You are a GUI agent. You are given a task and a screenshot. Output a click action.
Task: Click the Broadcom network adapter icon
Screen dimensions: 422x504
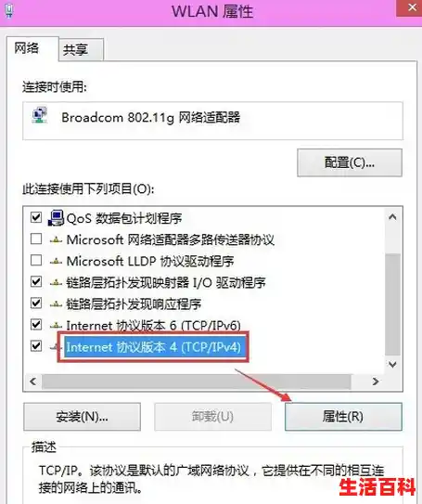coord(40,115)
